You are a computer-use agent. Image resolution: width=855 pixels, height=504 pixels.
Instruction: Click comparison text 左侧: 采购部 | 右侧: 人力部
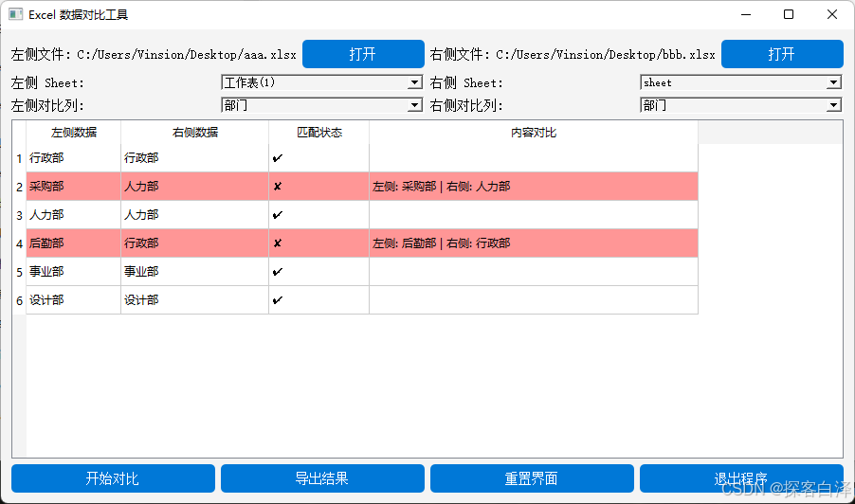441,187
